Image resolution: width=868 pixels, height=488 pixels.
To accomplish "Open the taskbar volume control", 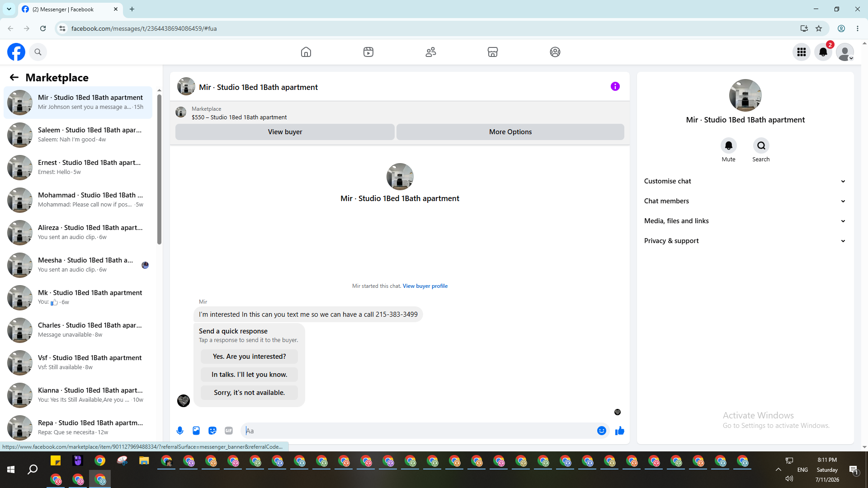I will pyautogui.click(x=789, y=479).
